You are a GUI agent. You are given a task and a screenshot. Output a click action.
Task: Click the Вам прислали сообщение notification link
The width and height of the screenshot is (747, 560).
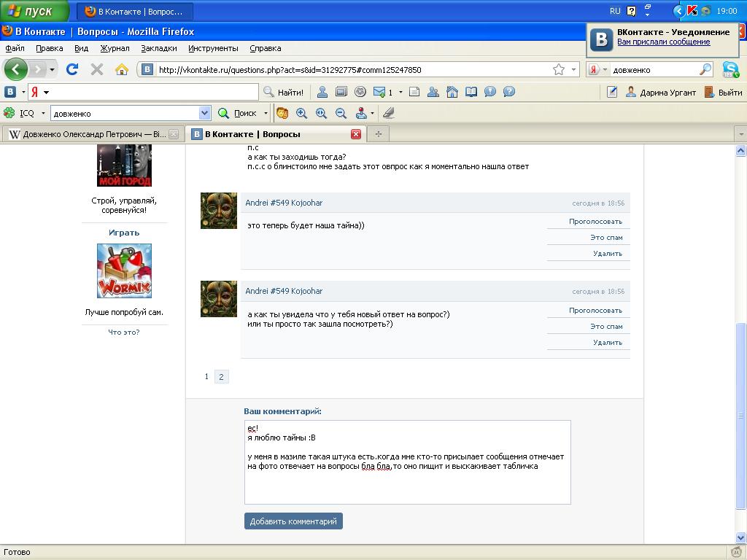[x=663, y=42]
